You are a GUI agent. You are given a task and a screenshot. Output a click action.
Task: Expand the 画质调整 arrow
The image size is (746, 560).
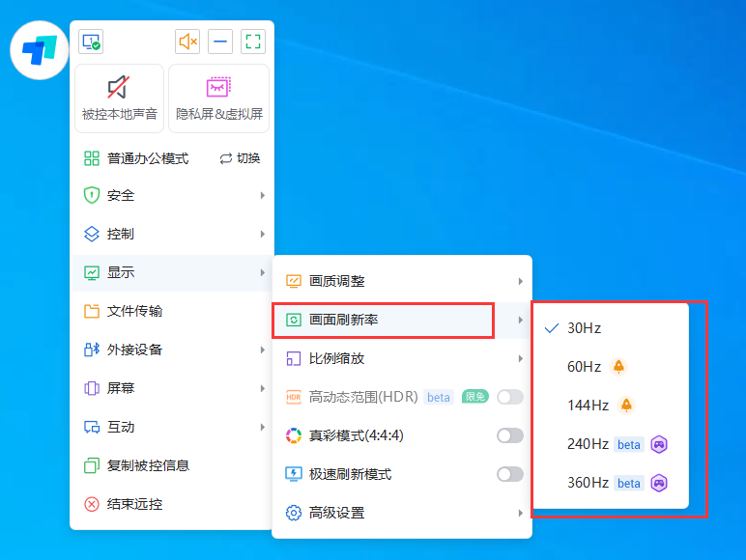521,281
